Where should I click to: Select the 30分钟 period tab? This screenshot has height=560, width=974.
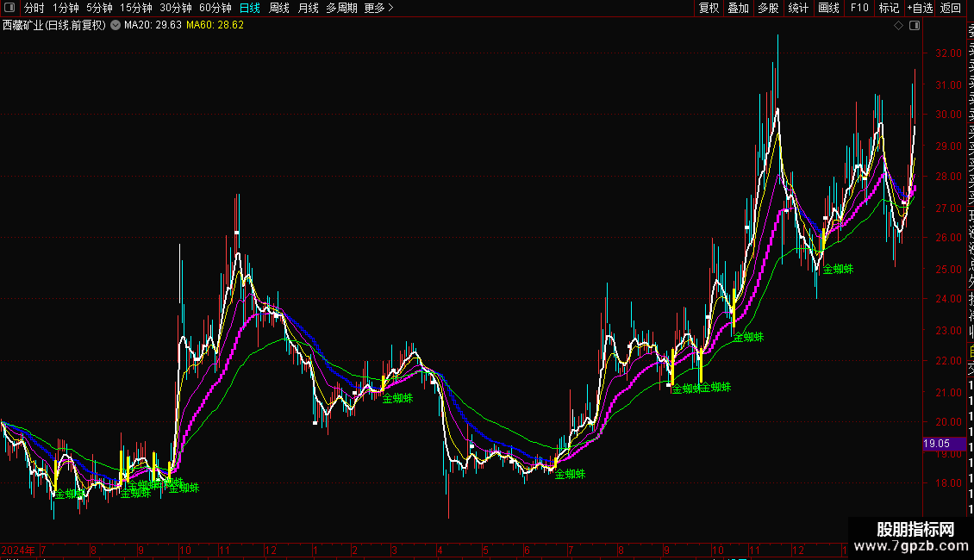(176, 8)
